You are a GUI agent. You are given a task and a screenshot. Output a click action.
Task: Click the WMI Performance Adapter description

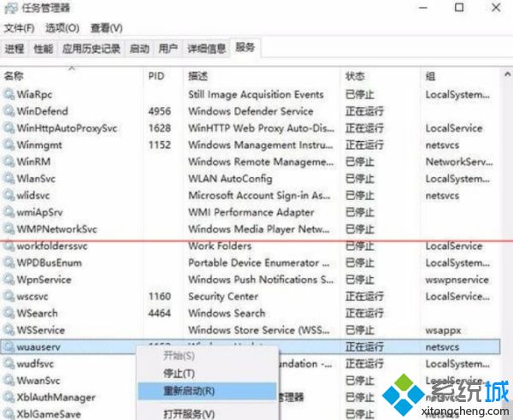pyautogui.click(x=251, y=212)
